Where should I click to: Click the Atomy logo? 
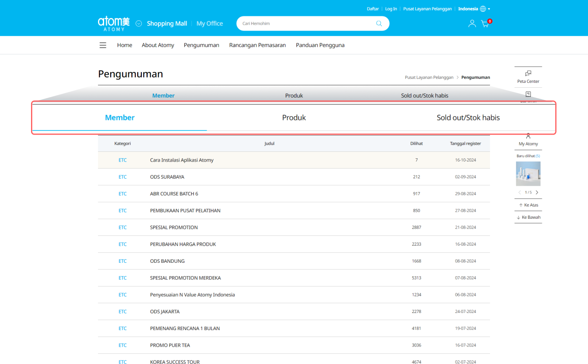pos(114,23)
